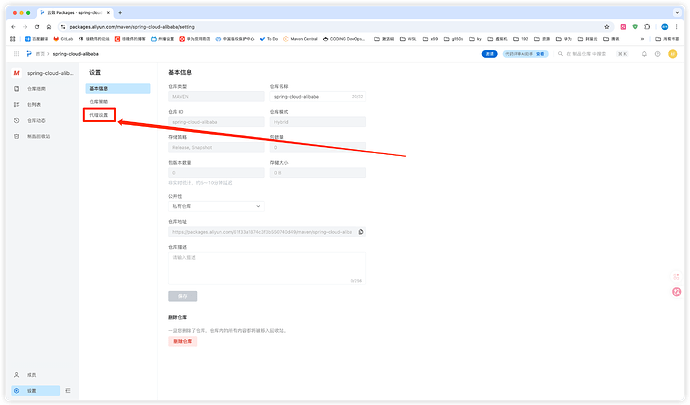This screenshot has width=690, height=405.
Task: Select the 云效 Packages browser tab
Action: pos(75,13)
